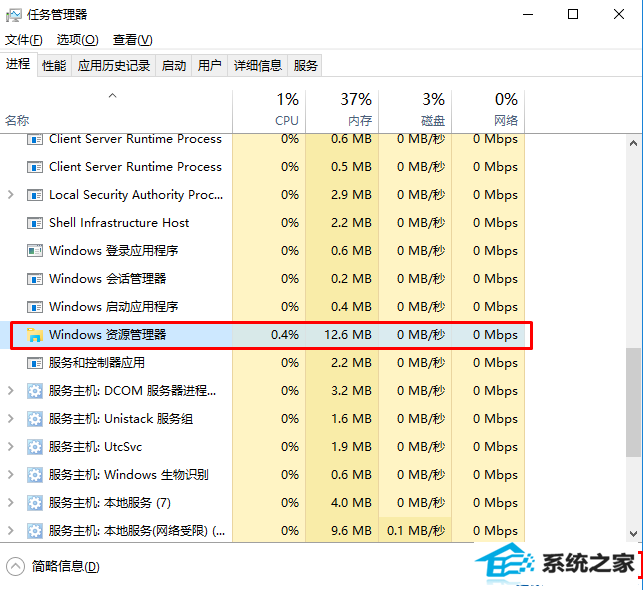Click the 12.6 MB memory cell

coord(342,335)
